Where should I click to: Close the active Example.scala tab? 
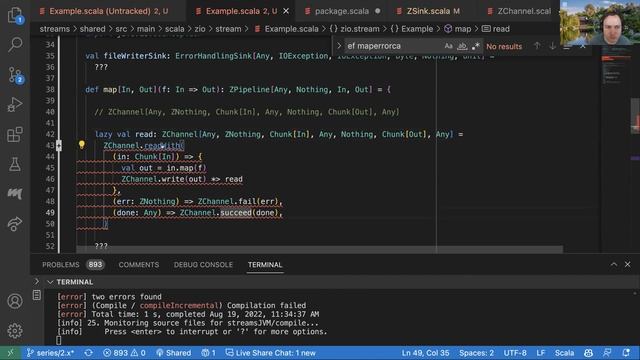(286, 11)
